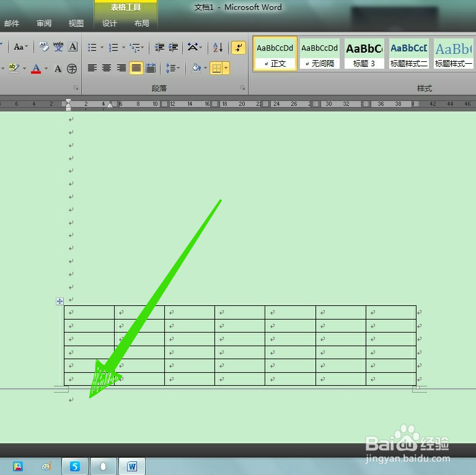This screenshot has width=476, height=475.
Task: Sort with the A-Z sort icon
Action: coord(218,47)
